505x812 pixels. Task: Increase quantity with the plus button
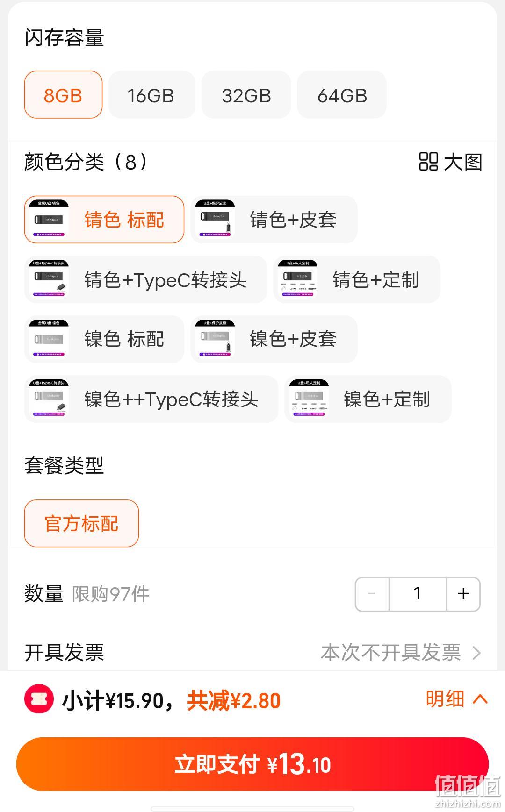[x=463, y=594]
